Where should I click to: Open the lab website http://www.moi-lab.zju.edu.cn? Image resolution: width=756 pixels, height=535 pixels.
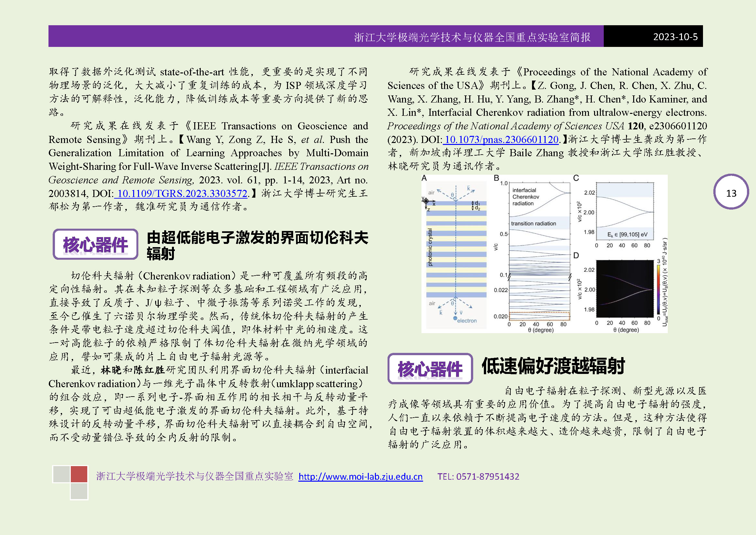click(361, 476)
